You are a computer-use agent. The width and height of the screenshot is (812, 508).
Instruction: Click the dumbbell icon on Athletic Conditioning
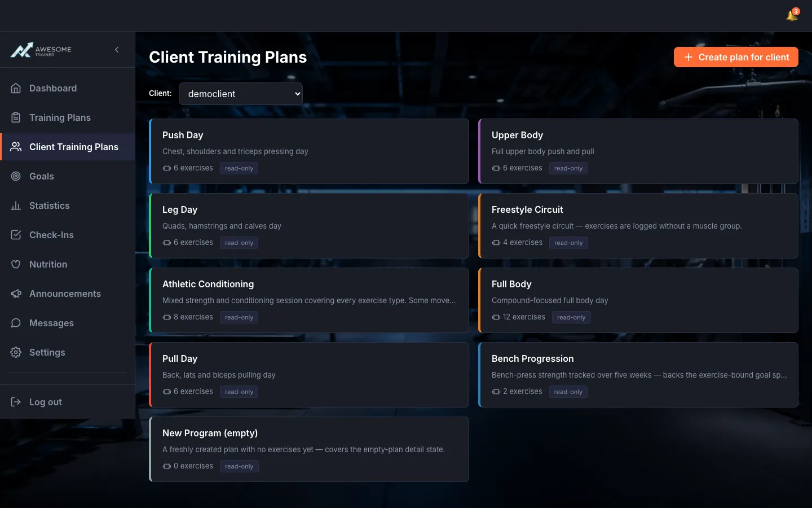pyautogui.click(x=167, y=317)
